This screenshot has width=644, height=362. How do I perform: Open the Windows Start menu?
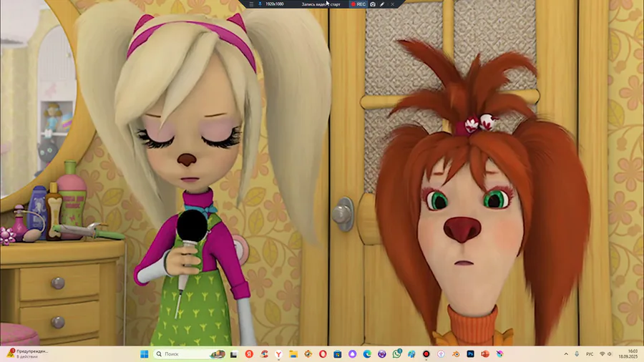coord(144,354)
